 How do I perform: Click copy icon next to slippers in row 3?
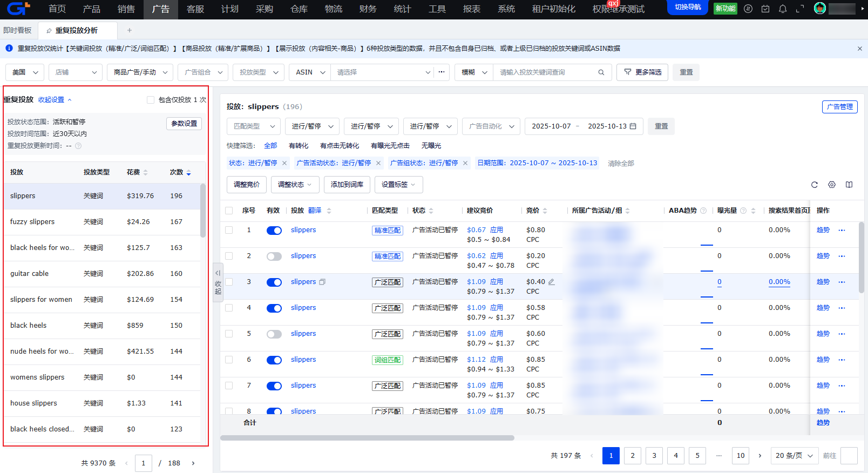(x=322, y=282)
